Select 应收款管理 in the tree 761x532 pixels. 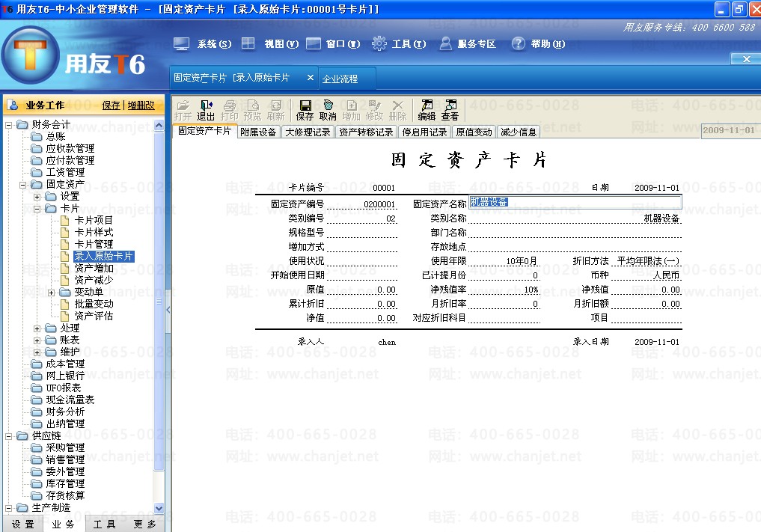70,149
